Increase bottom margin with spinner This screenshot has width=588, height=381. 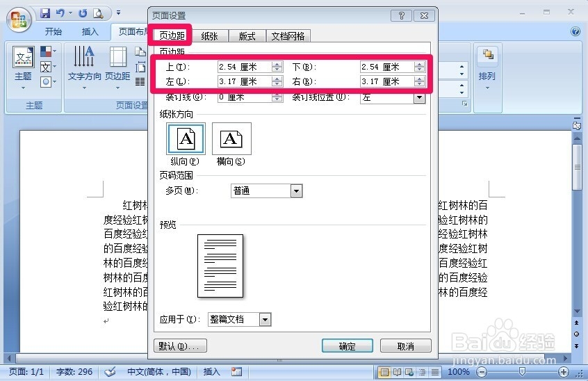(x=420, y=65)
